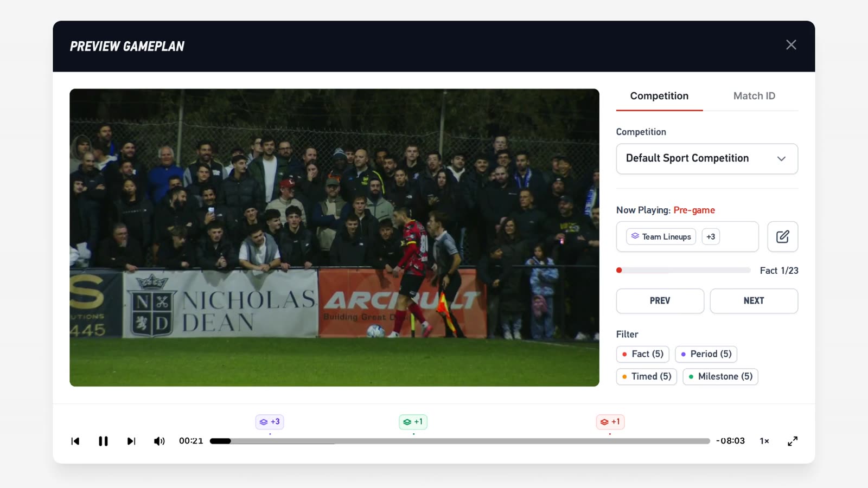Seek along the video timeline bar
868x488 pixels.
click(459, 441)
